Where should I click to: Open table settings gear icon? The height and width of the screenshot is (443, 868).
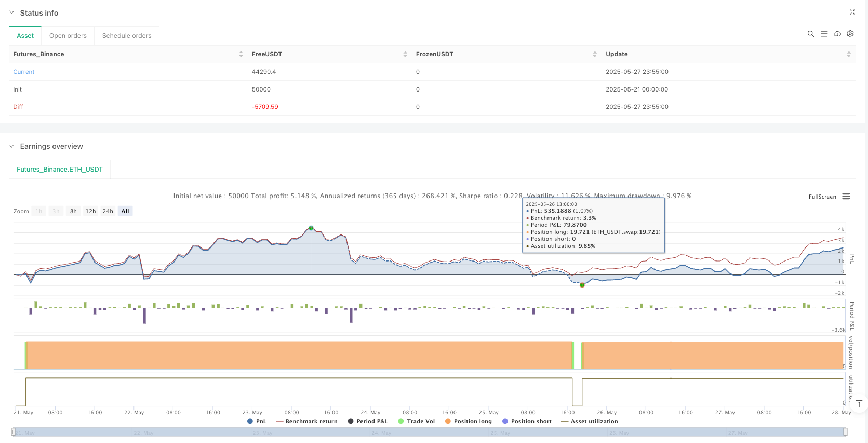point(850,34)
